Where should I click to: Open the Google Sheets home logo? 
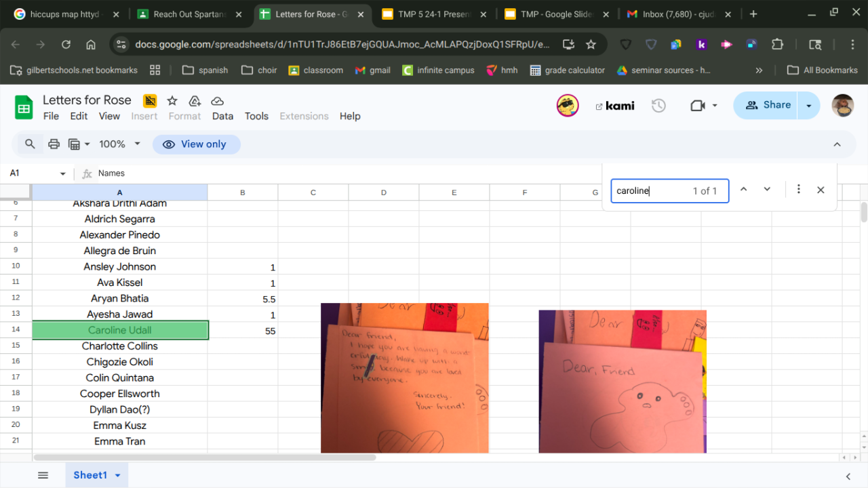[x=24, y=107]
